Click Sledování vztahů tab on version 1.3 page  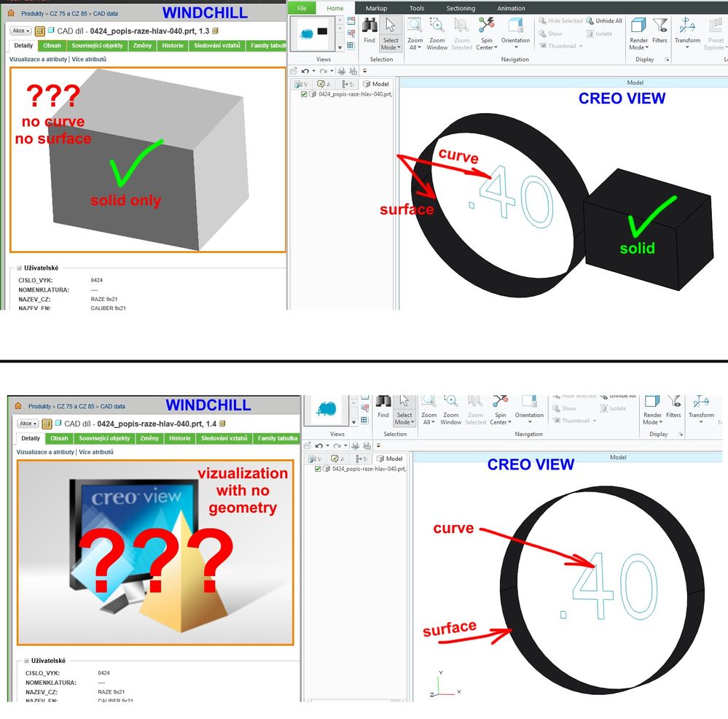[x=217, y=45]
